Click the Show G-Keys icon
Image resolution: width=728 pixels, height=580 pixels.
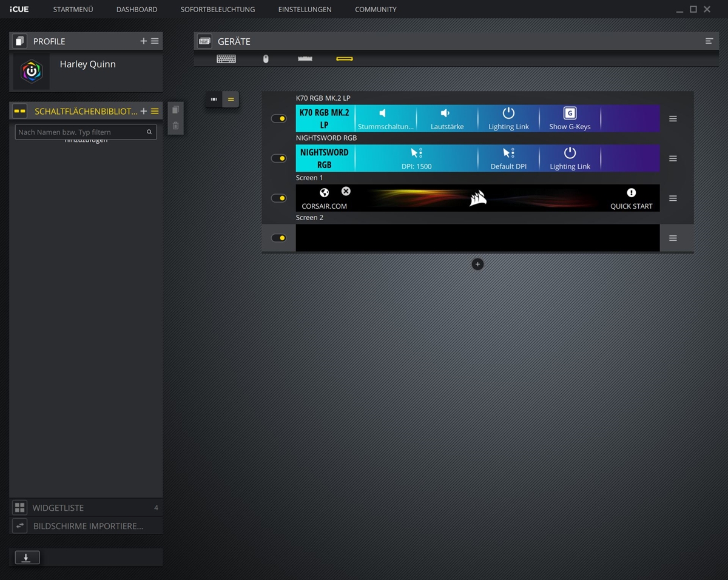pos(570,113)
